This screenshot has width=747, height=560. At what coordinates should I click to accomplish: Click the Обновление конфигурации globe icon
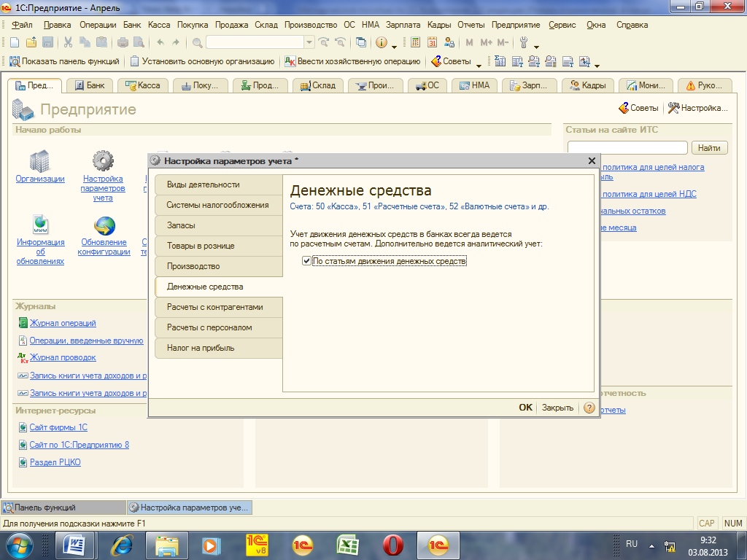coord(104,226)
